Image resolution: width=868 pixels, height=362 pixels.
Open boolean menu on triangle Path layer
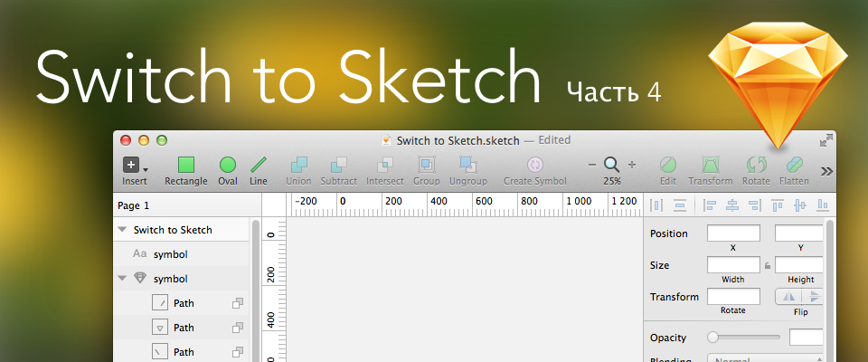(238, 328)
